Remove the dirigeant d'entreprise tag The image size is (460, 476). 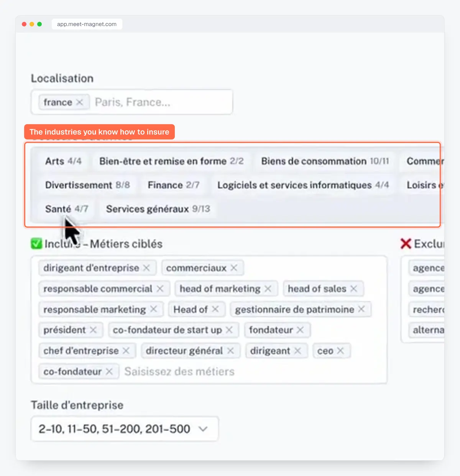click(x=146, y=268)
